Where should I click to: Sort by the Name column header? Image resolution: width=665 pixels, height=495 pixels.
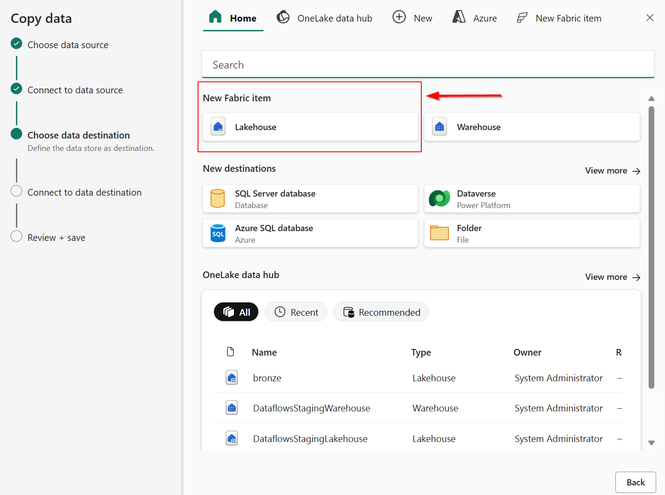[264, 352]
